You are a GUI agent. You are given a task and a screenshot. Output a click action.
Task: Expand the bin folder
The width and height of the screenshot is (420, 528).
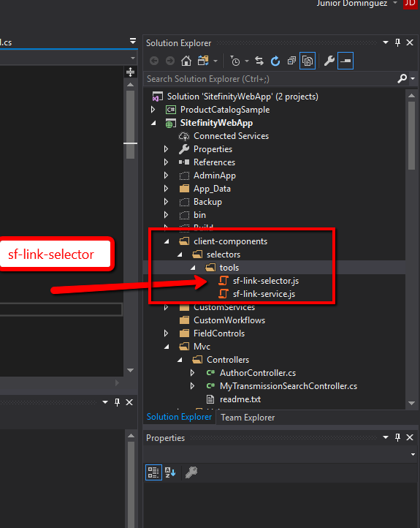coord(166,215)
